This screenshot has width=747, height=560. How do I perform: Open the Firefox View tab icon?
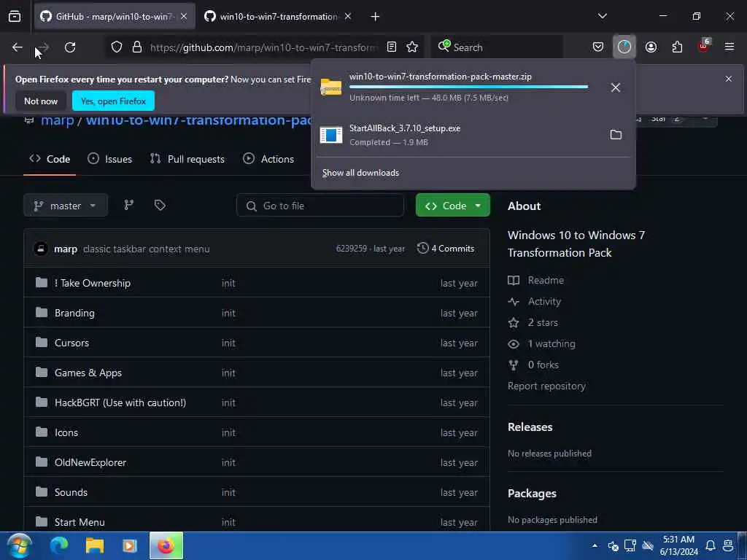pos(15,17)
